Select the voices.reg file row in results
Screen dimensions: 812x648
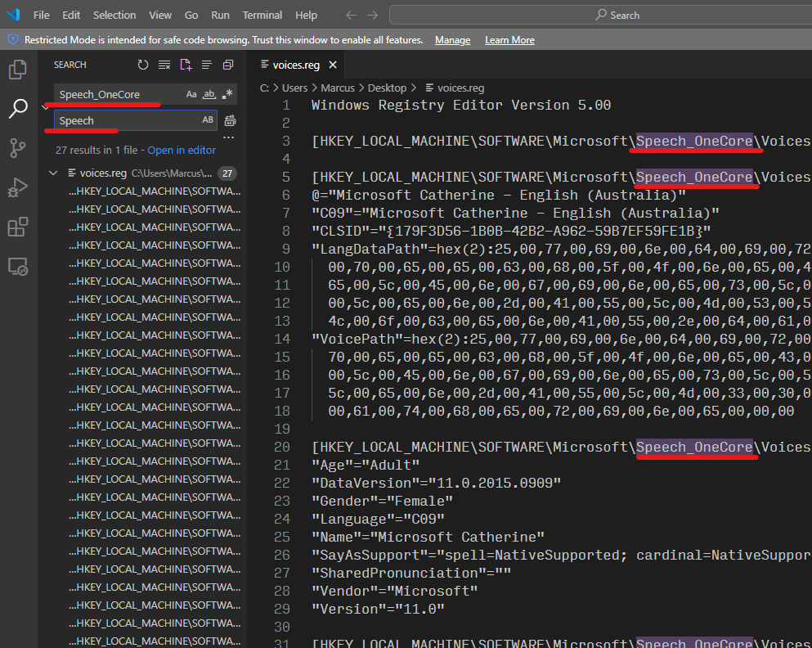pos(143,173)
